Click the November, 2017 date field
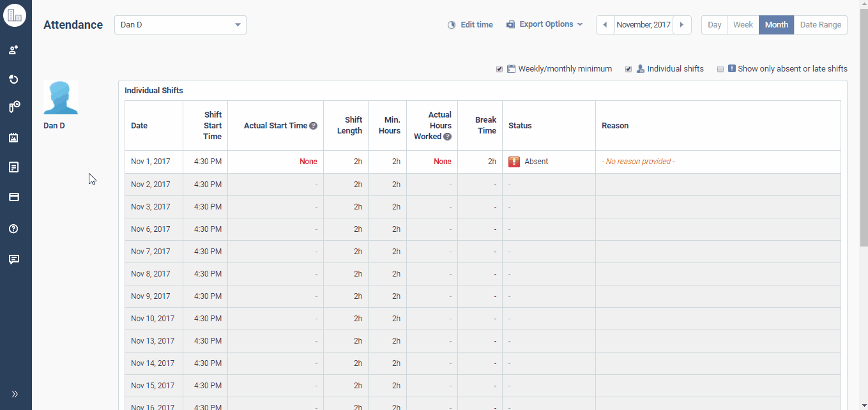868x410 pixels. click(x=643, y=25)
